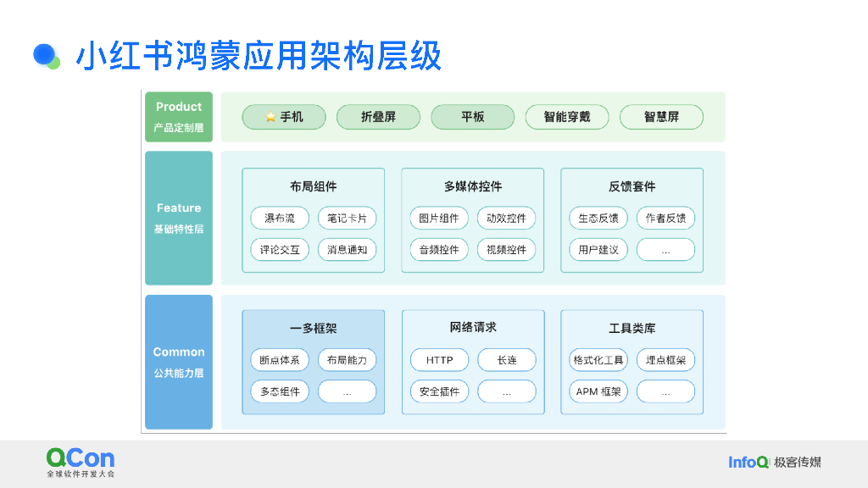Click the 评论交互 pill
The height and width of the screenshot is (488, 868).
pyautogui.click(x=280, y=250)
